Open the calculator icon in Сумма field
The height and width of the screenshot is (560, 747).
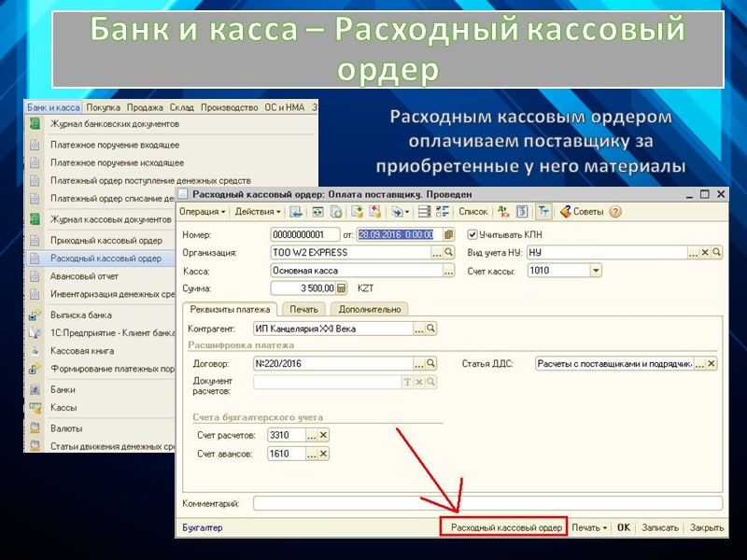(341, 288)
